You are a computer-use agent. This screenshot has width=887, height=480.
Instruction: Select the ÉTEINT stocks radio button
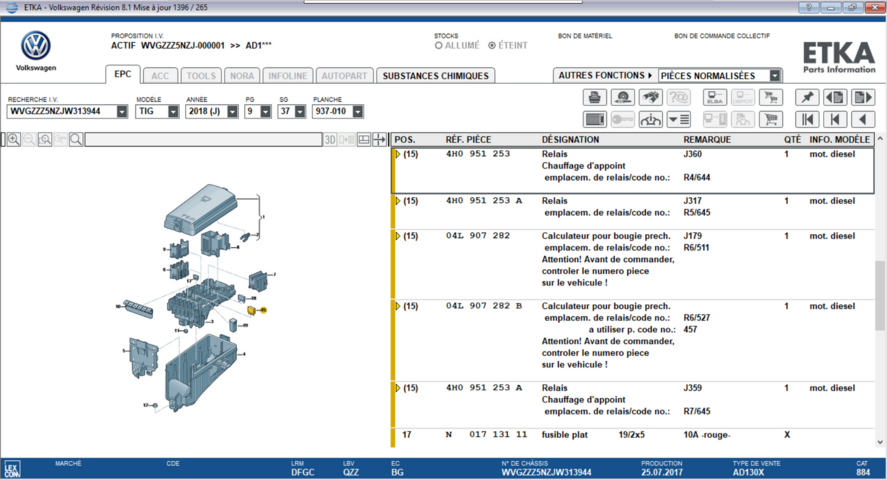(492, 46)
